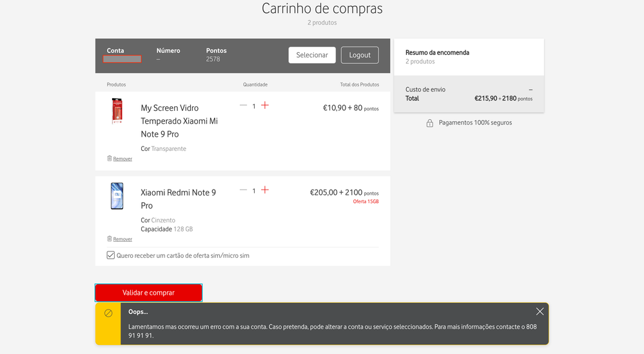644x354 pixels.
Task: Click the padlock icon beside Pagamentos 100% seguros
Action: pyautogui.click(x=430, y=123)
